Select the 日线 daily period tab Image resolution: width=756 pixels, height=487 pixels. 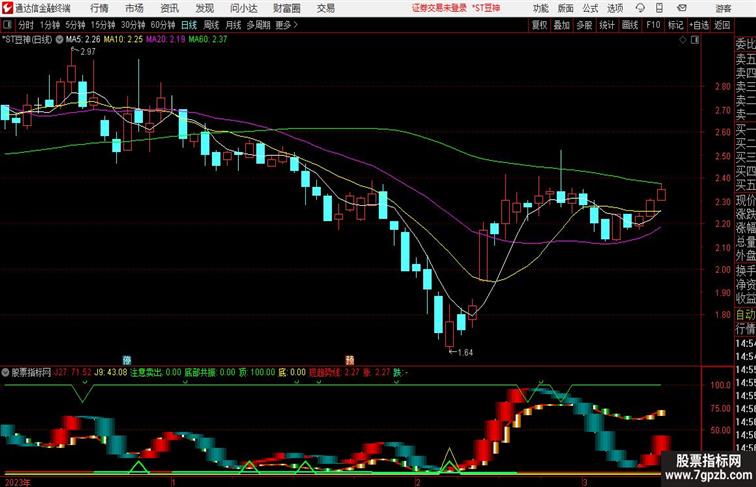(x=189, y=25)
